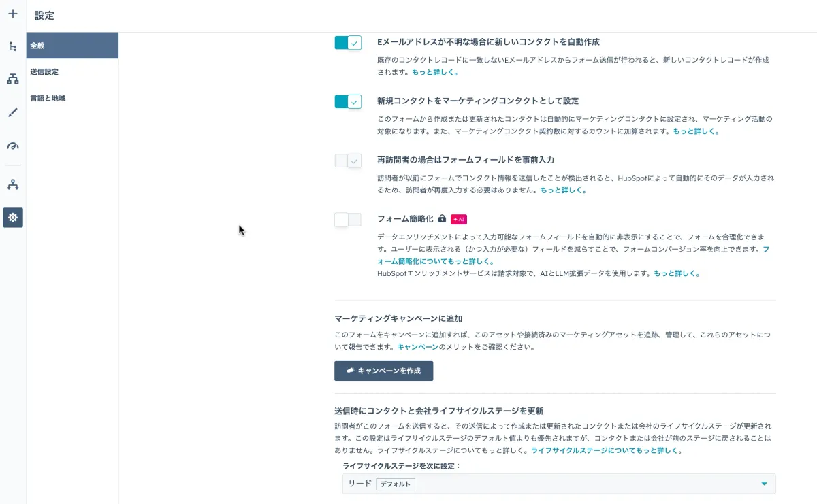Click the workflow split icon in sidebar
Screen dimensions: 817x504
click(x=13, y=184)
